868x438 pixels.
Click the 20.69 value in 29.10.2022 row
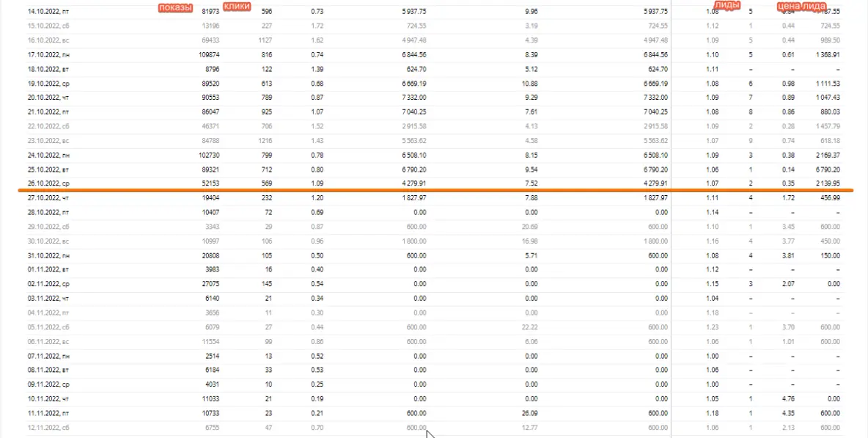(x=529, y=227)
